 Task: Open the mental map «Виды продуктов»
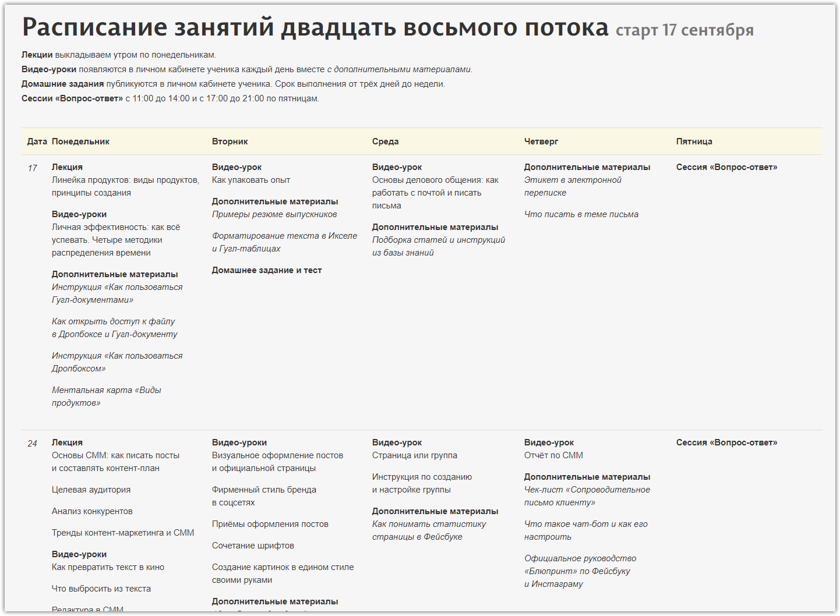click(x=106, y=391)
